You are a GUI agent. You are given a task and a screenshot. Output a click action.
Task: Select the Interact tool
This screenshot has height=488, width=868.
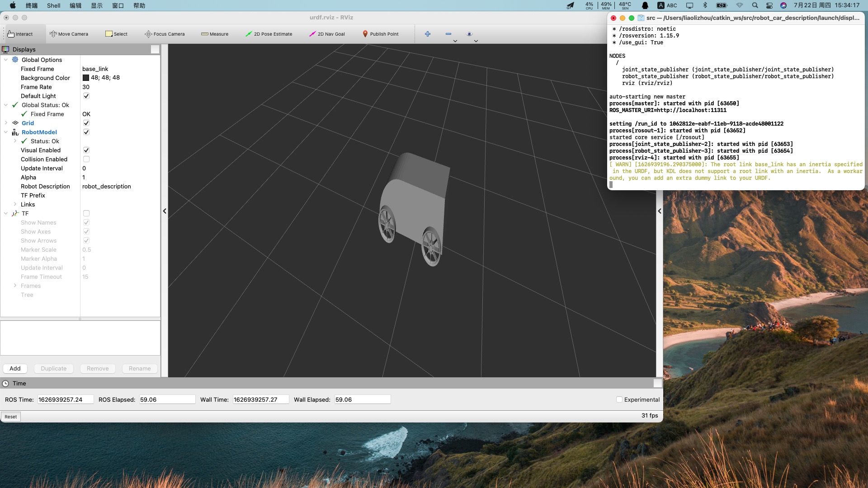[x=22, y=34]
